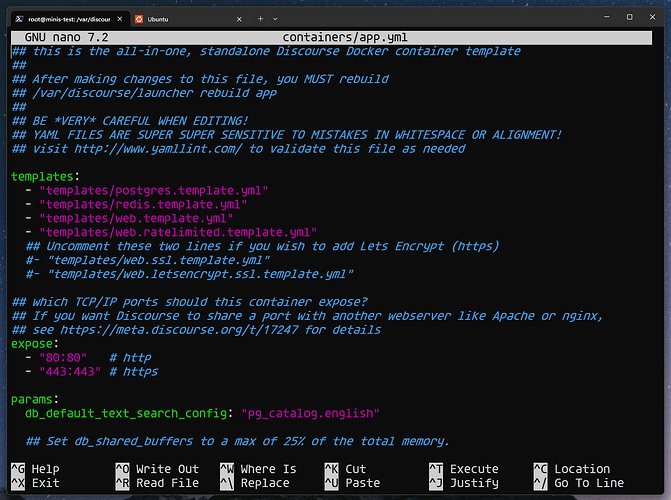Viewport: 671px width, 500px height.
Task: Click the GNU nano 7.2 label
Action: 66,38
